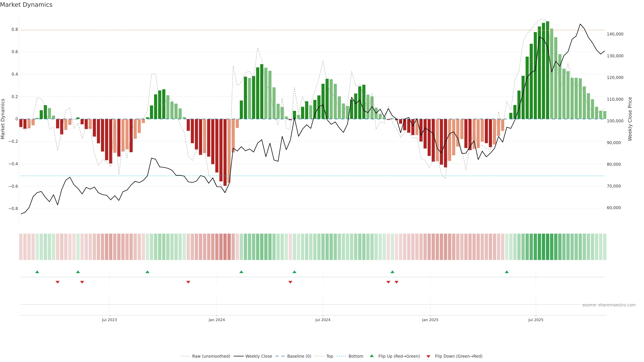
Task: Click the 'Jul 2023' x-axis tick label
Action: (x=109, y=320)
